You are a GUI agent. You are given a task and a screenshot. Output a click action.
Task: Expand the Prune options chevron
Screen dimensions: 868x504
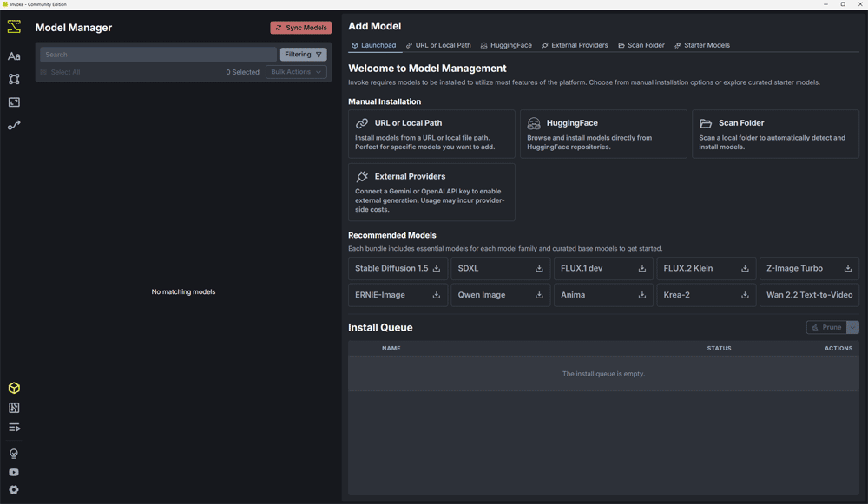tap(852, 328)
